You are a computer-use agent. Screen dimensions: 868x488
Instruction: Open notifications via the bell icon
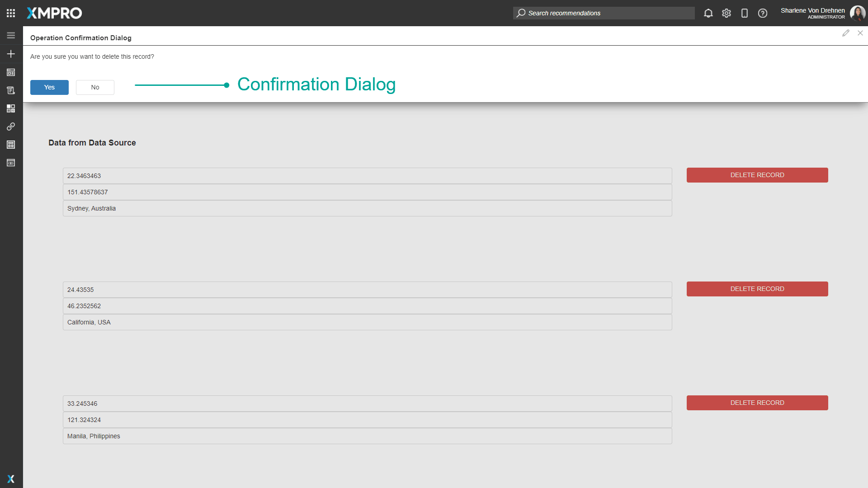(708, 13)
